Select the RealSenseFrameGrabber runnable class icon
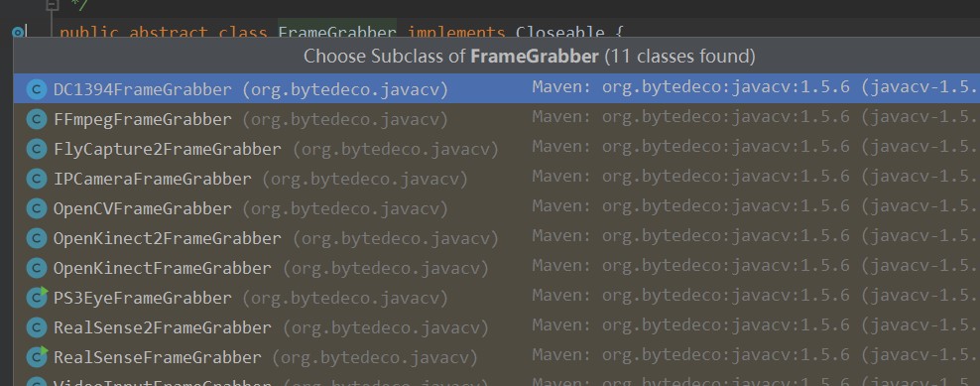The image size is (980, 386). click(37, 357)
